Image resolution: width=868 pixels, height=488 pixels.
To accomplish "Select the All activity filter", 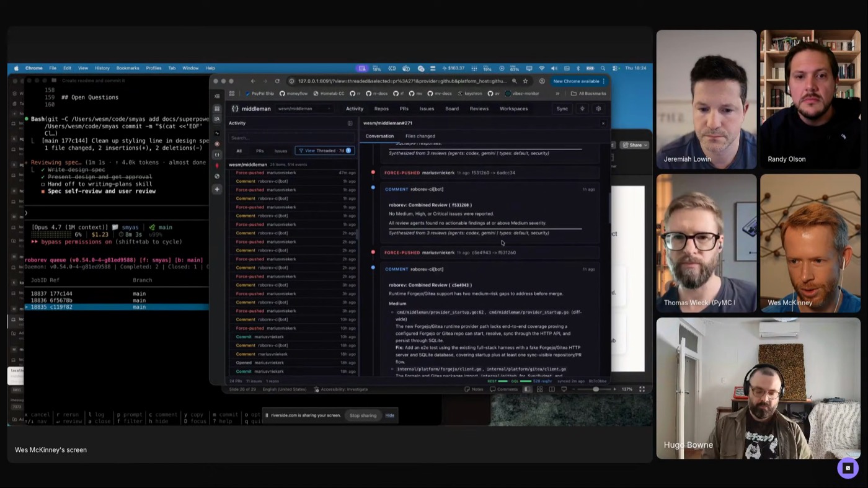I will pyautogui.click(x=239, y=151).
